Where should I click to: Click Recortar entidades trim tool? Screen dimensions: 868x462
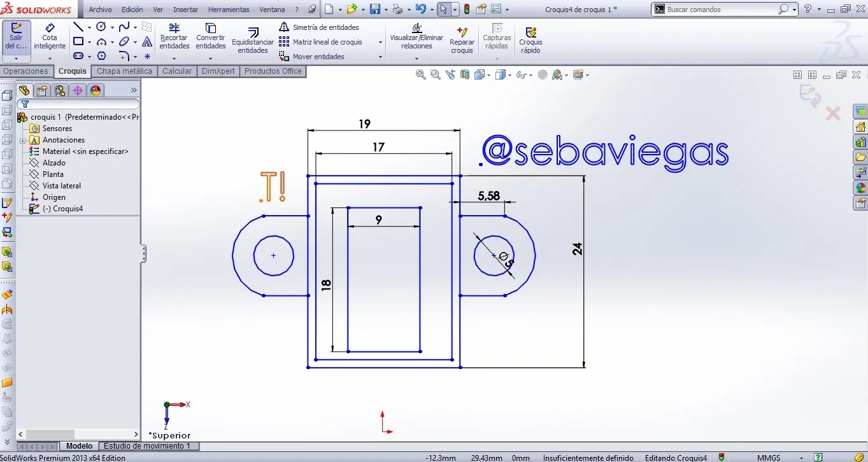[x=174, y=37]
